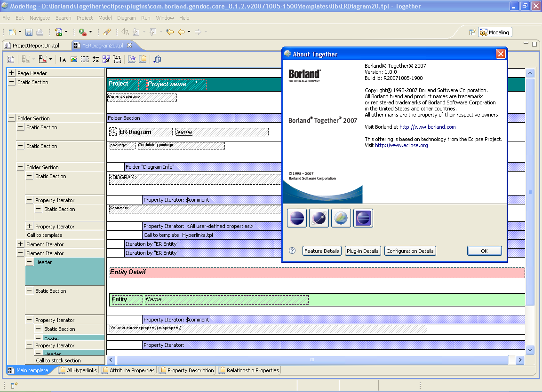Click the help question mark icon in dialog

pyautogui.click(x=292, y=251)
